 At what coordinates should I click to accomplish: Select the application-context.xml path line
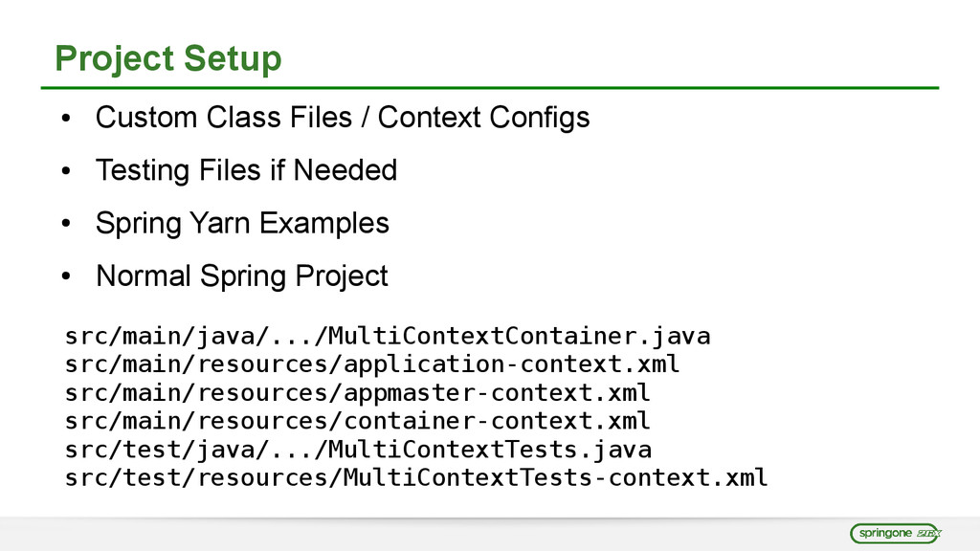point(372,364)
